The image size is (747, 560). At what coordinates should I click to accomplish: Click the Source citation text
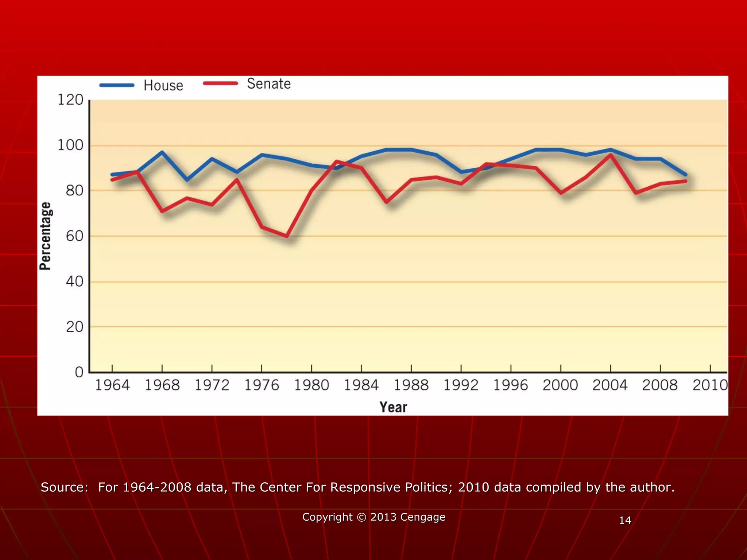357,487
